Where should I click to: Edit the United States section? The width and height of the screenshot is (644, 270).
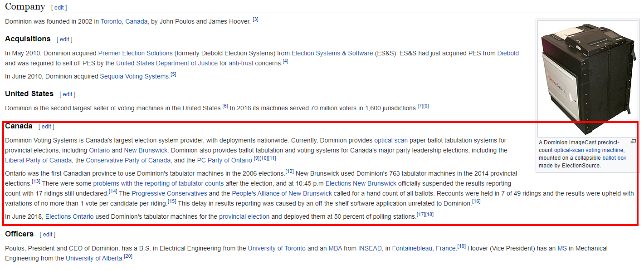click(68, 94)
